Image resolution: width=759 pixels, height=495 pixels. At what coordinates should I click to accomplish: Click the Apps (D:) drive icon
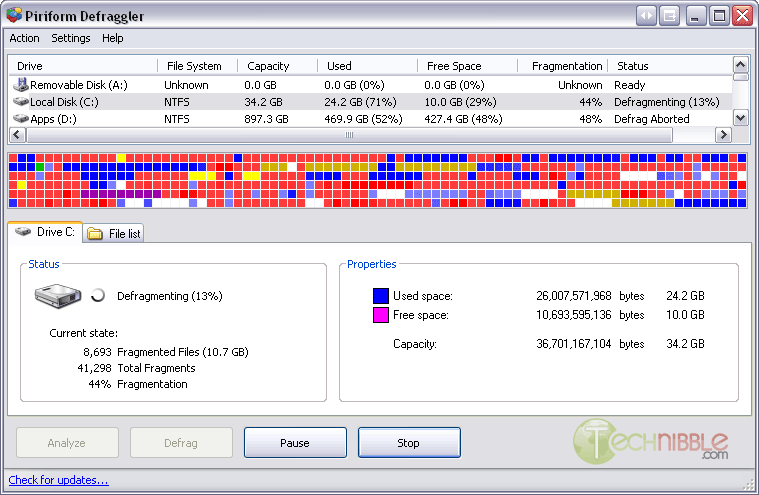[21, 119]
